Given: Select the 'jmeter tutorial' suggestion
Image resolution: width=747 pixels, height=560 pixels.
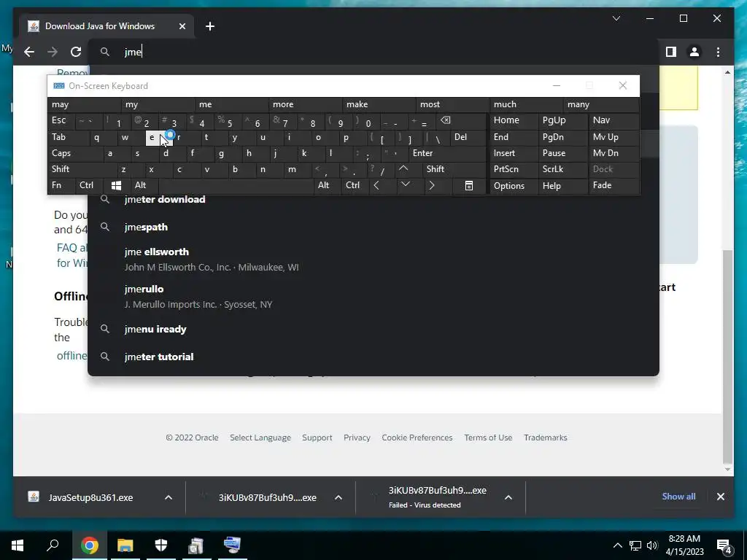Looking at the screenshot, I should (x=373, y=357).
